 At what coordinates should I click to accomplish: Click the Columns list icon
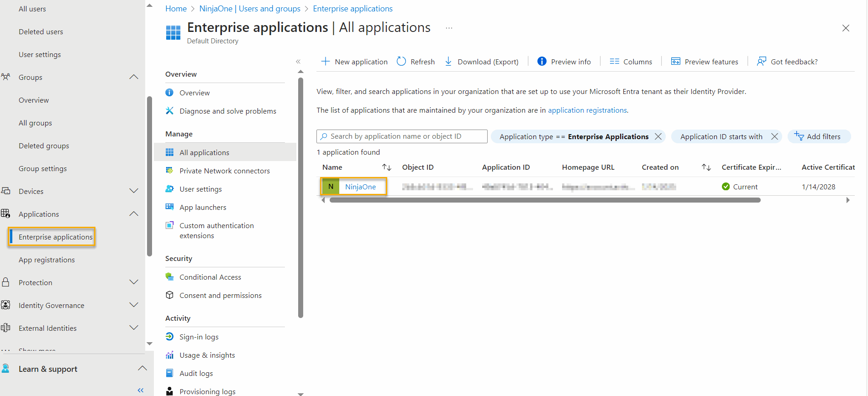615,61
